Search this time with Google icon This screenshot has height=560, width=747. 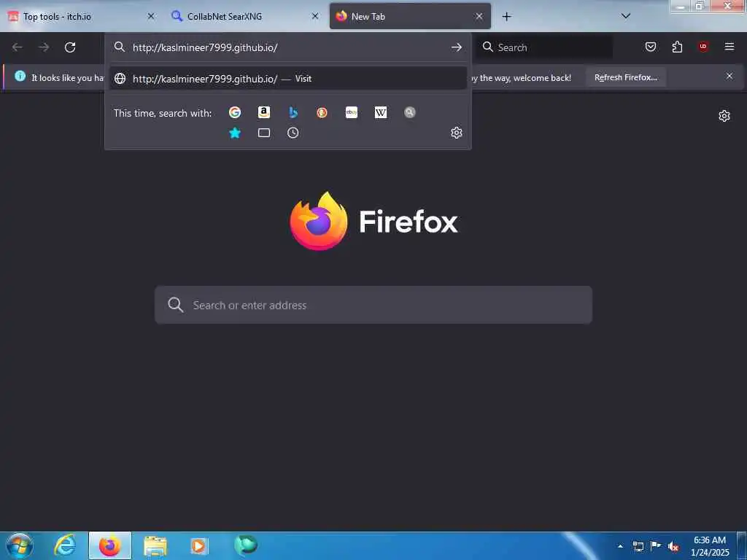(235, 112)
